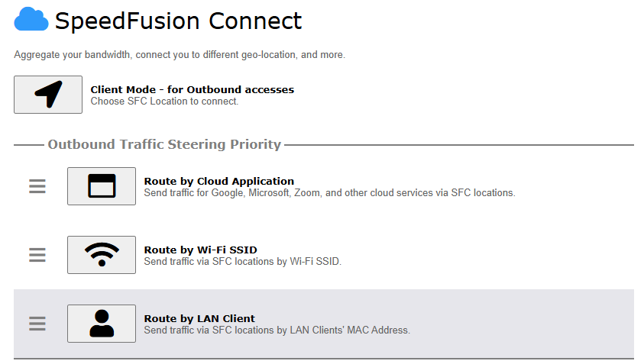Open the Route by Cloud Application window icon

(x=102, y=185)
